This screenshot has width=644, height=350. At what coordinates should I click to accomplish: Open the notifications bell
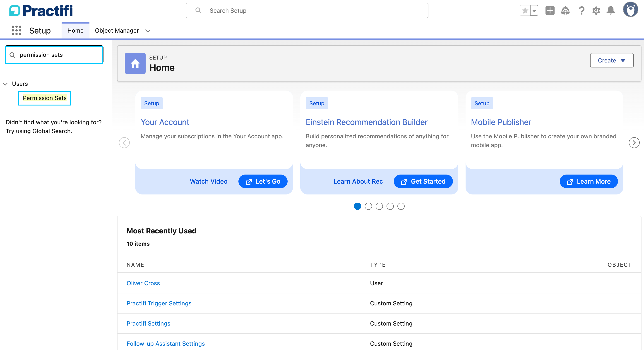pos(611,10)
